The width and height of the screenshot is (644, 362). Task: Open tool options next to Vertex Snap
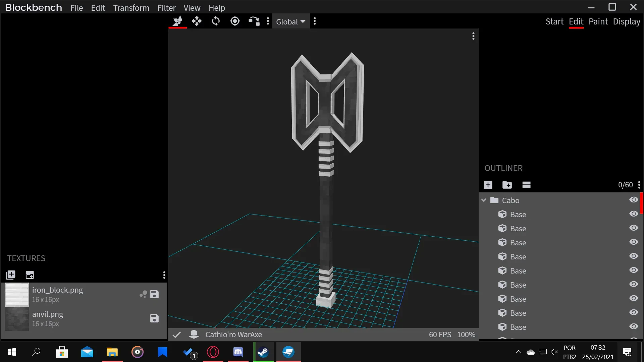pos(268,21)
